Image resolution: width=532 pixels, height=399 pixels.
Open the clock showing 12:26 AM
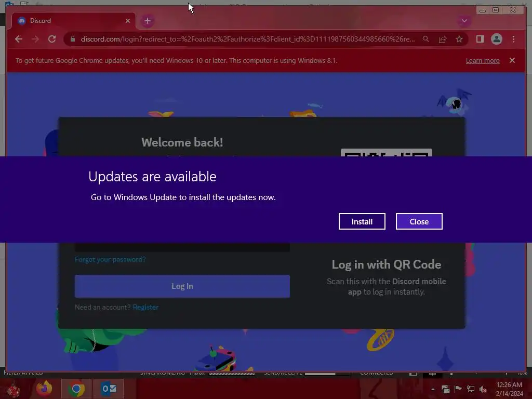509,389
